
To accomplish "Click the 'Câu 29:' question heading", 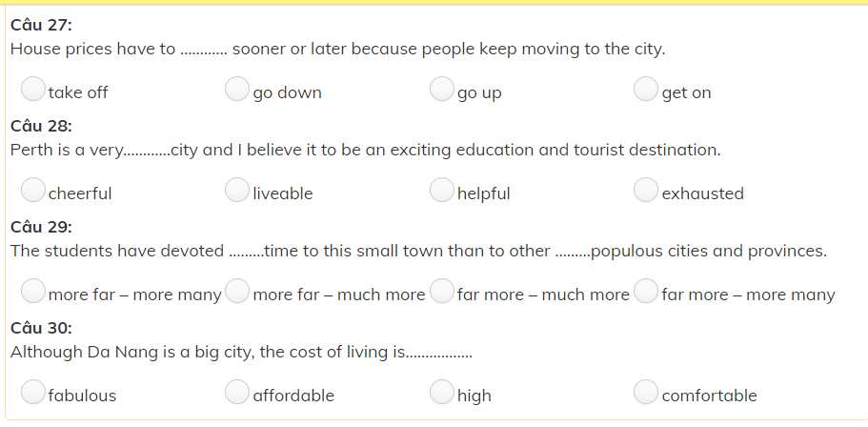I will click(x=41, y=227).
